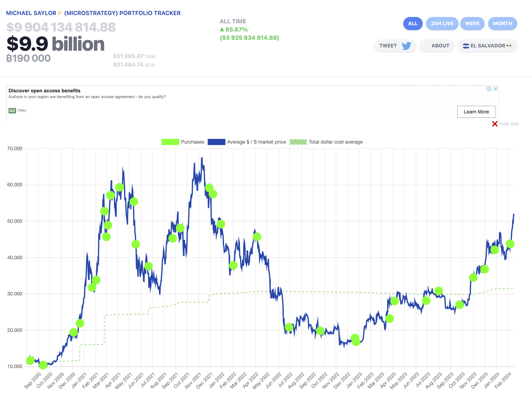Viewport: 532px width, 393px height.
Task: Click the TWEET button
Action: (395, 46)
